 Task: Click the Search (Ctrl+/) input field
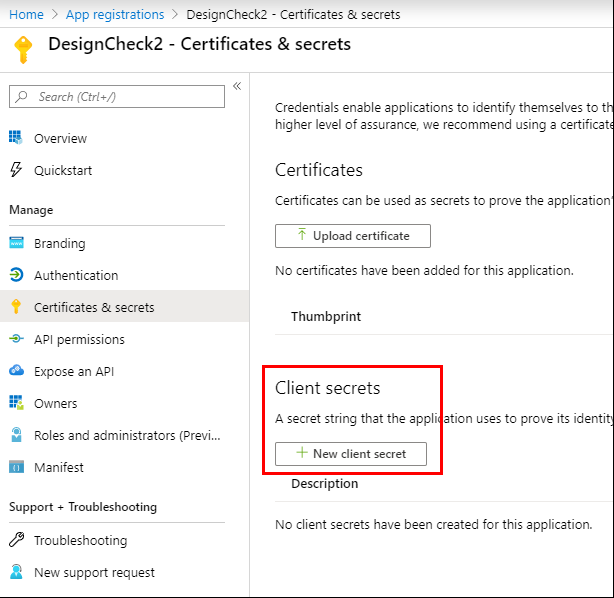point(117,96)
